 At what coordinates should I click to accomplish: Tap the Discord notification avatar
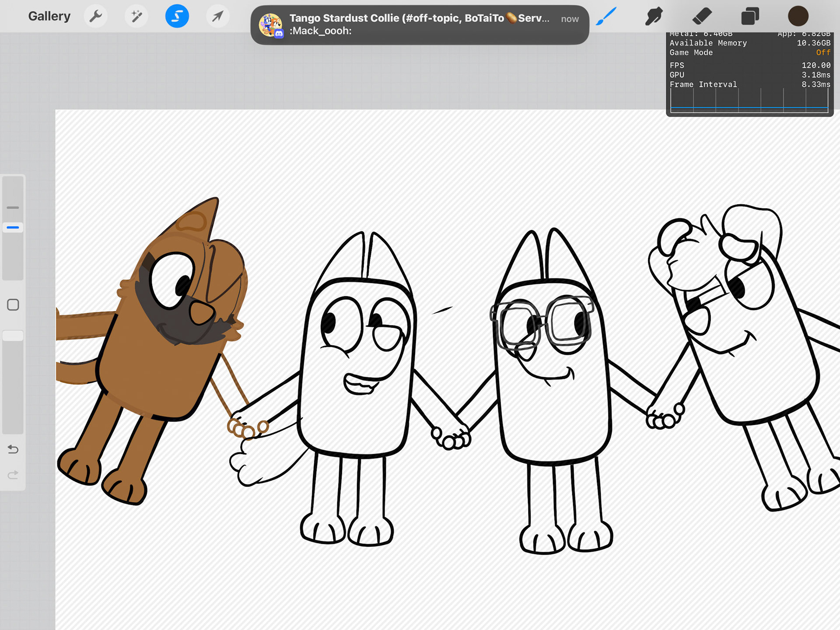pos(270,25)
